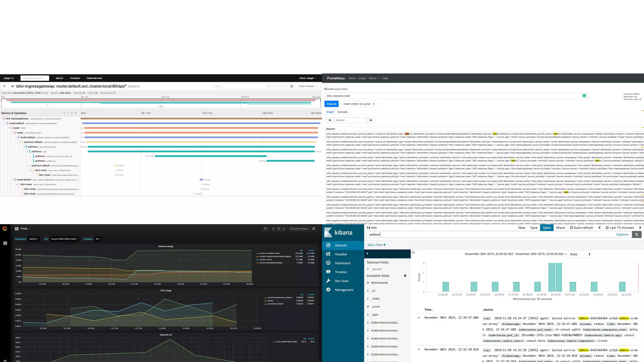The image size is (644, 362).
Task: Click the Grafana refresh dashboard icon
Action: click(x=314, y=228)
